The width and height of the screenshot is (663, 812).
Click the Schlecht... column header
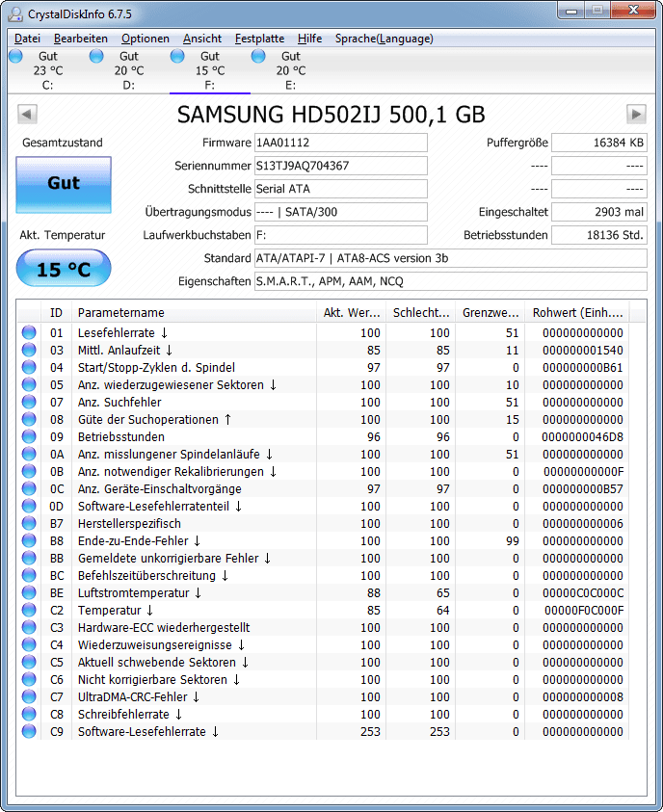click(420, 313)
